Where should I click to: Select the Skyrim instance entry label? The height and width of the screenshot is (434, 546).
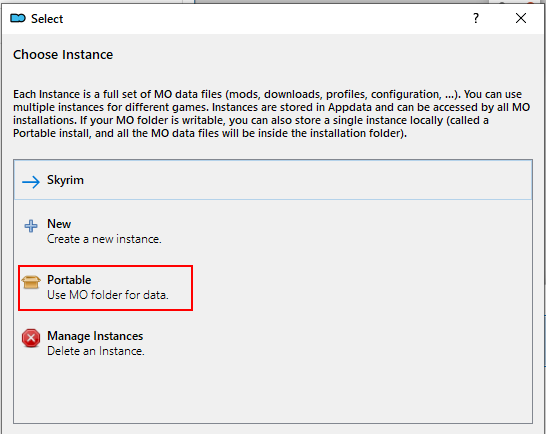65,180
